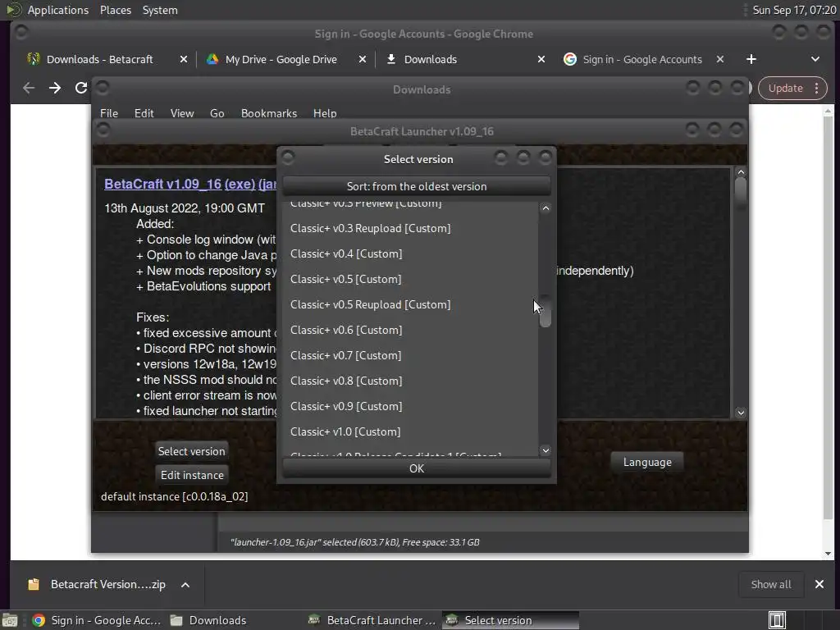Go back in Chrome
Viewport: 840px width, 630px height.
29,88
